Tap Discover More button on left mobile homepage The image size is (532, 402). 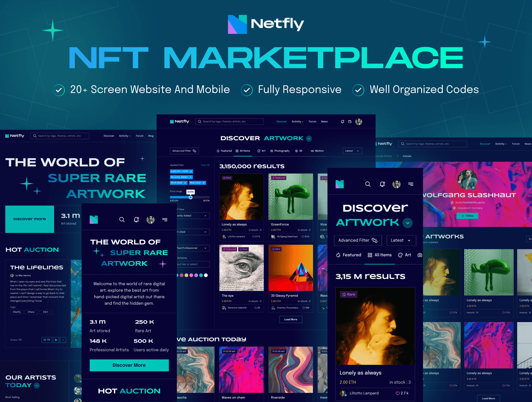tap(129, 365)
